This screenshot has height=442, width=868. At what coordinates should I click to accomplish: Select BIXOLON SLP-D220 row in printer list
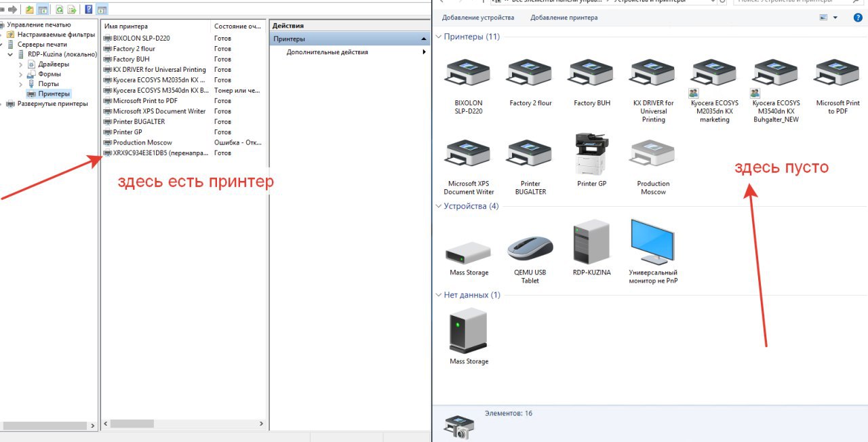click(183, 39)
